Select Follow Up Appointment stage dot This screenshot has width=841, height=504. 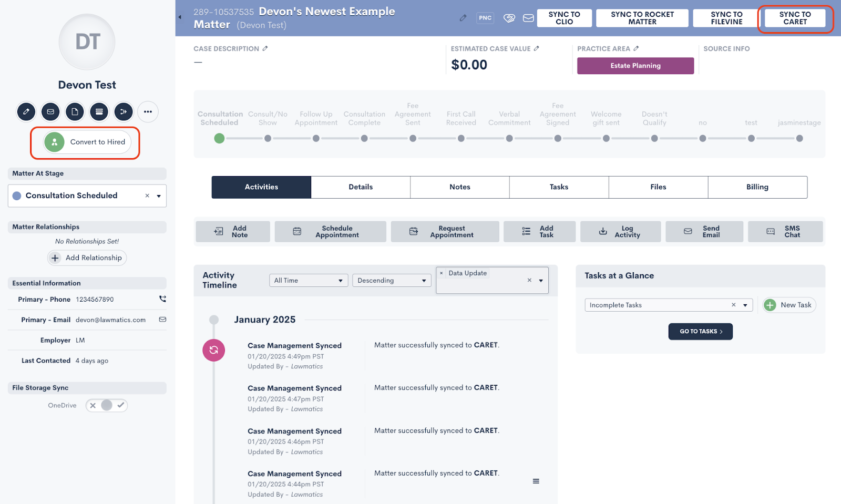click(x=316, y=138)
